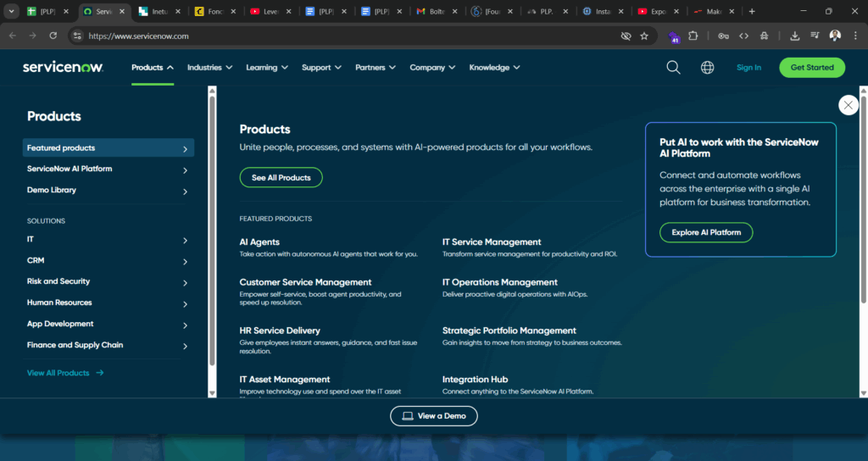Click the browser forward arrow
The height and width of the screenshot is (461, 868).
tap(33, 36)
